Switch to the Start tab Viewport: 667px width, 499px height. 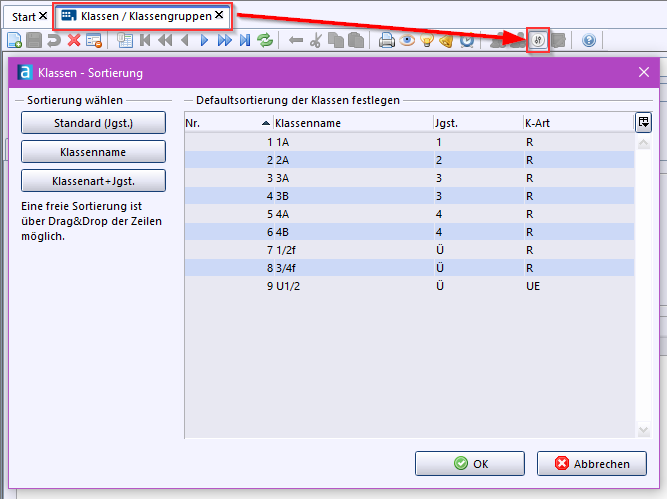pyautogui.click(x=23, y=17)
